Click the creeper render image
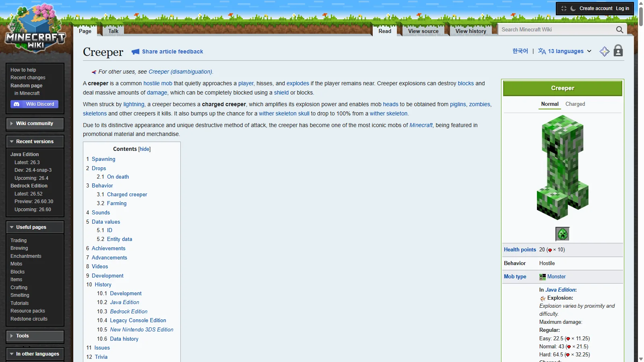The image size is (644, 362). 563,167
